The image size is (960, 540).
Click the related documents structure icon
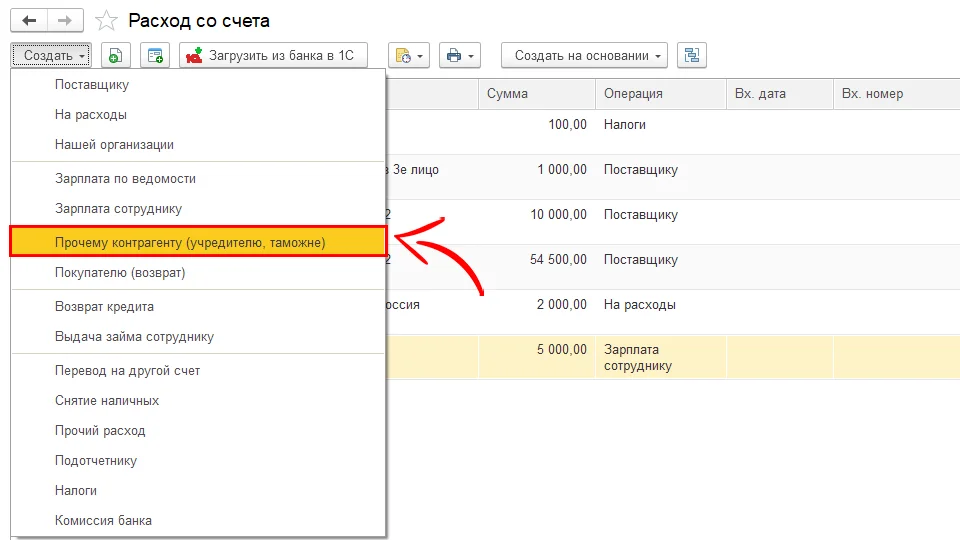(x=691, y=56)
